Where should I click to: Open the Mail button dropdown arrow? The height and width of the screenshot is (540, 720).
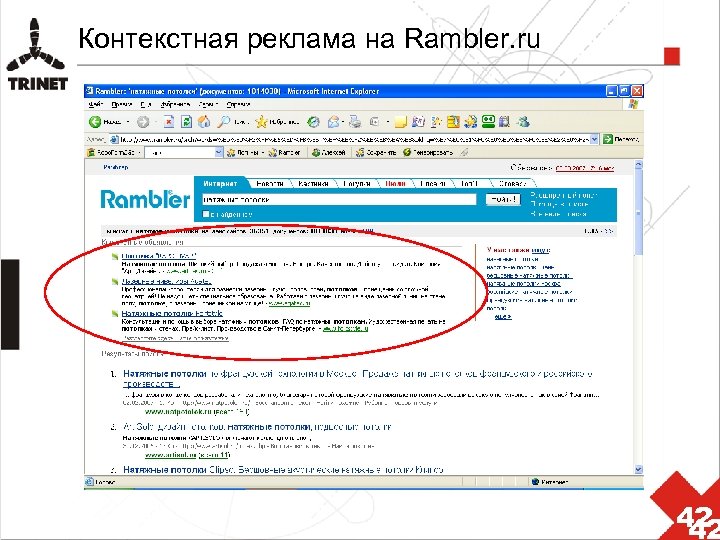pos(343,122)
